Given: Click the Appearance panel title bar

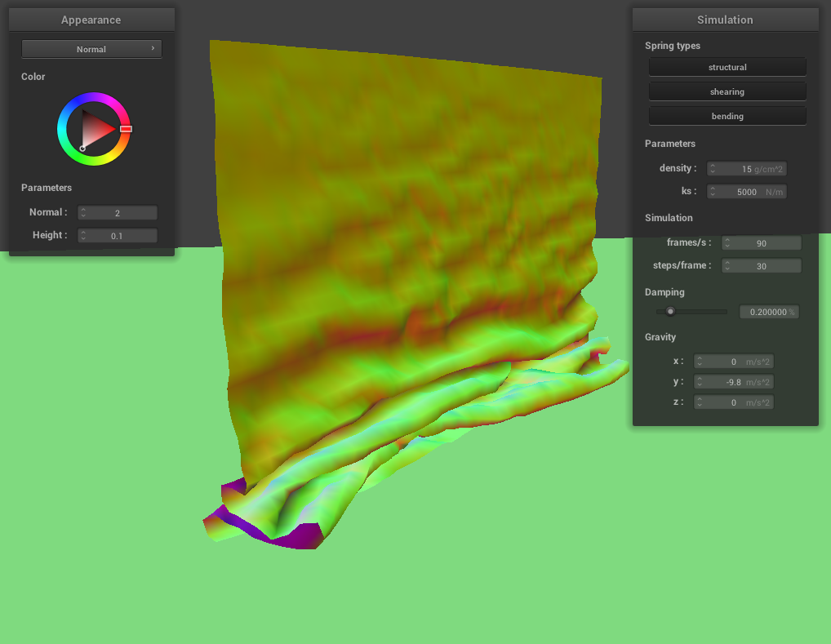Looking at the screenshot, I should point(91,20).
